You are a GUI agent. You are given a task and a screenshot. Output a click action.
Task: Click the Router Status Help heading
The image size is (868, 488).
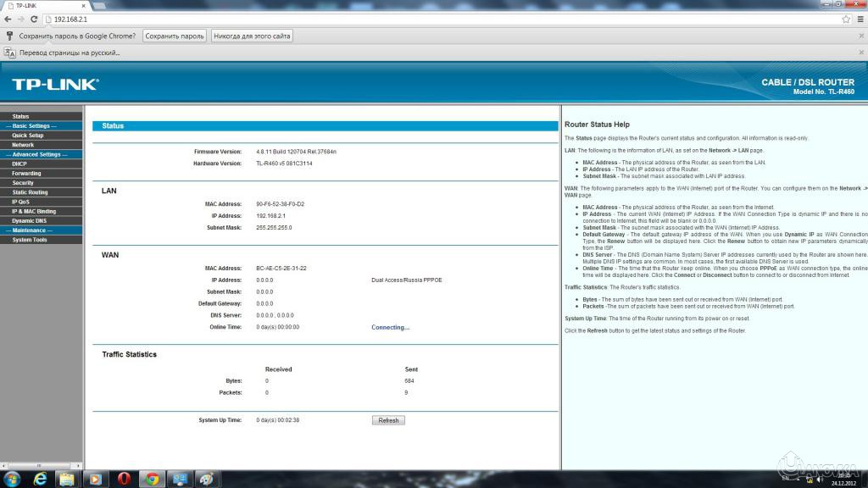click(x=597, y=125)
